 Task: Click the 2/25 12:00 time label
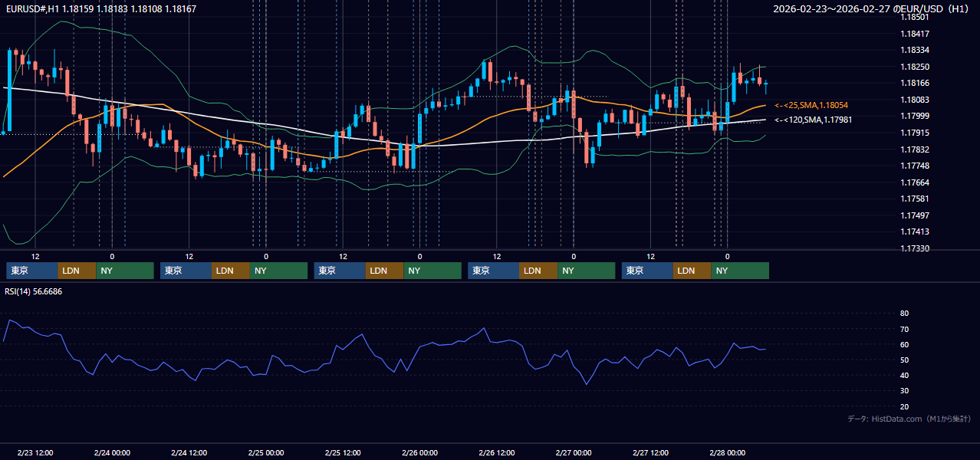coord(343,452)
